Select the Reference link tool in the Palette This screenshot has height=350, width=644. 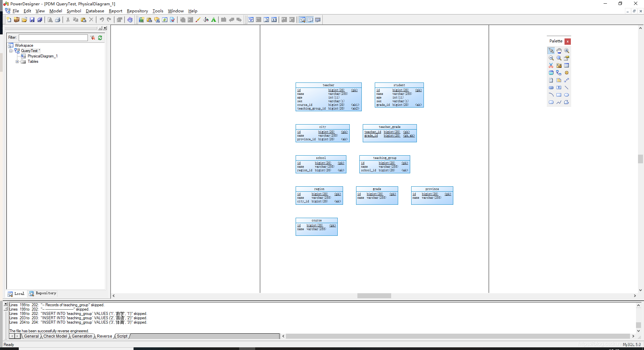click(x=559, y=73)
